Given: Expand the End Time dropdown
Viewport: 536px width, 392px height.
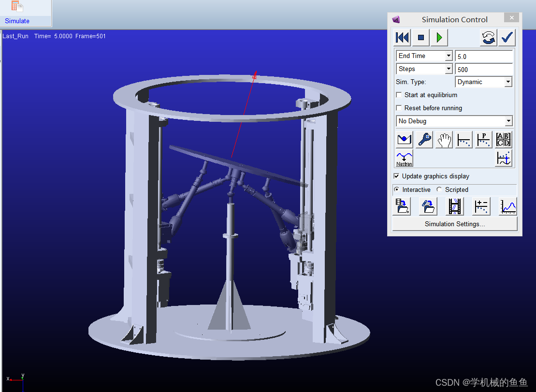Looking at the screenshot, I should coord(449,56).
